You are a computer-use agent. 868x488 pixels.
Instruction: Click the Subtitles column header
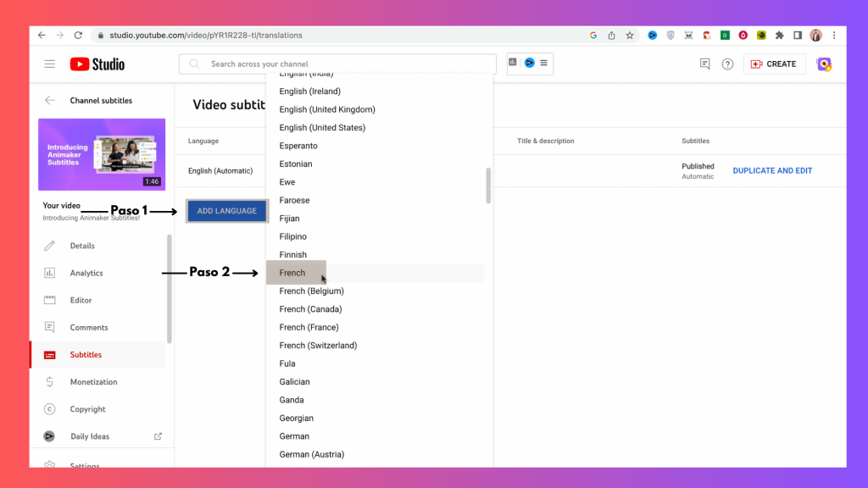pos(695,141)
